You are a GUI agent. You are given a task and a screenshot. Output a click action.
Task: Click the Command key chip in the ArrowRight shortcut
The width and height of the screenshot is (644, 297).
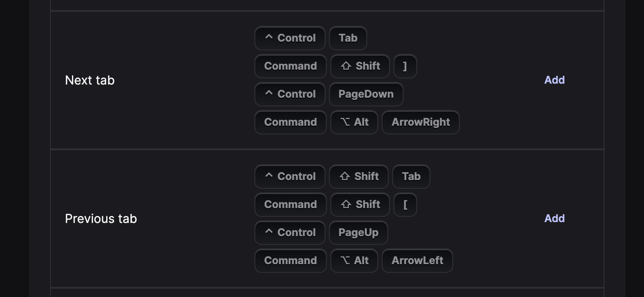(x=290, y=122)
